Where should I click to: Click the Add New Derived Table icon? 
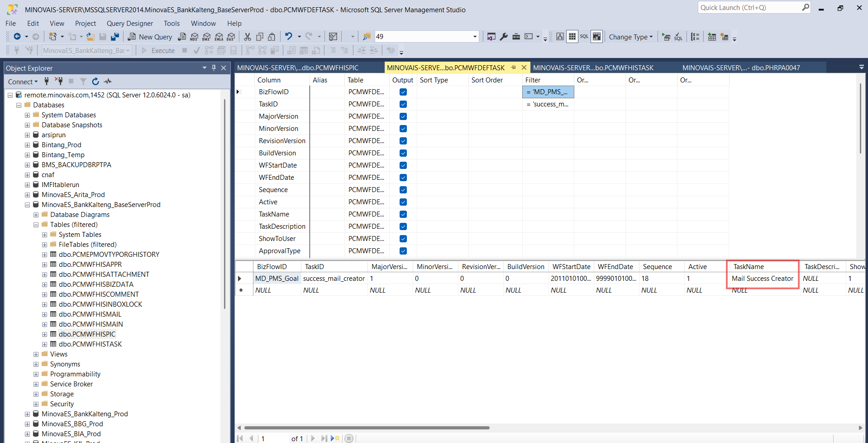point(724,37)
